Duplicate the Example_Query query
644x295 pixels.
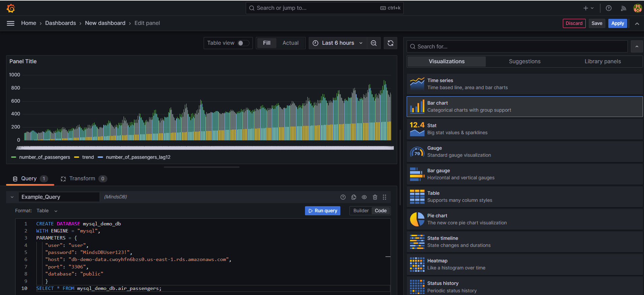pyautogui.click(x=353, y=197)
